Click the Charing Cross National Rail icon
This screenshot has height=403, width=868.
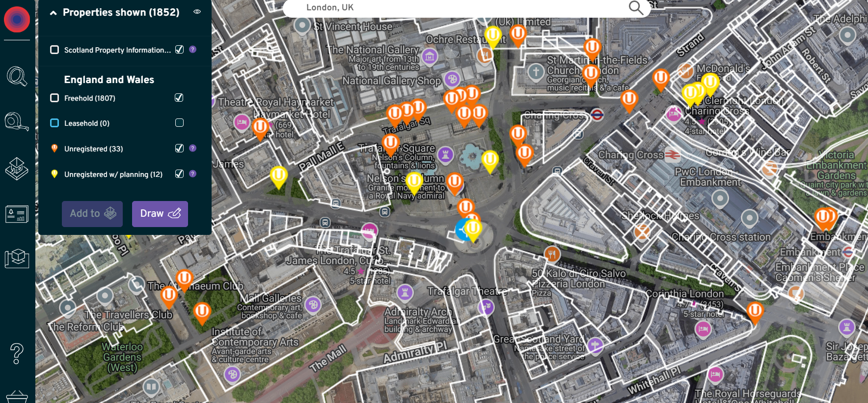[673, 155]
